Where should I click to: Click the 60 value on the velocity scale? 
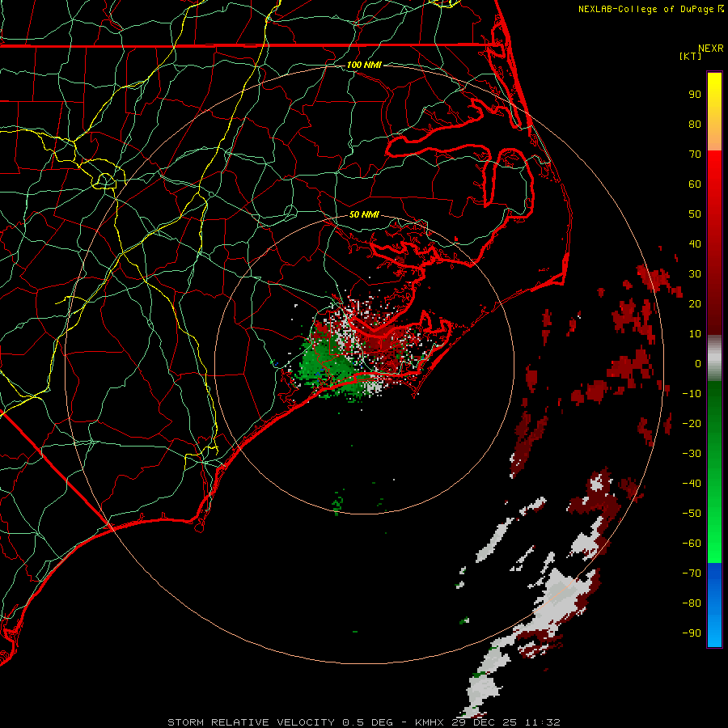point(695,184)
